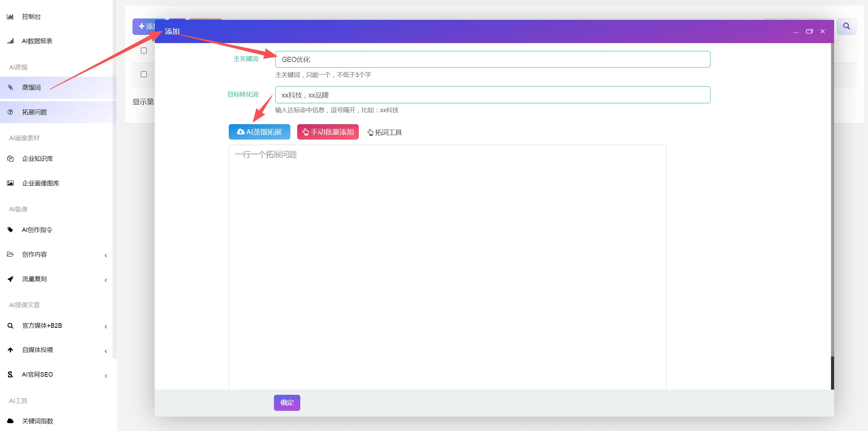Click the 主关键词 input field
The width and height of the screenshot is (868, 431).
click(492, 60)
